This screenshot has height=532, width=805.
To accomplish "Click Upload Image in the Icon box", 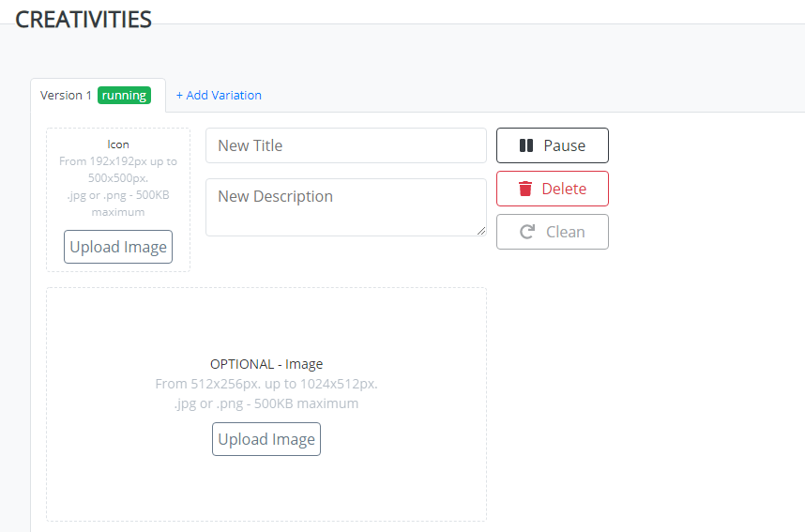I will (118, 247).
